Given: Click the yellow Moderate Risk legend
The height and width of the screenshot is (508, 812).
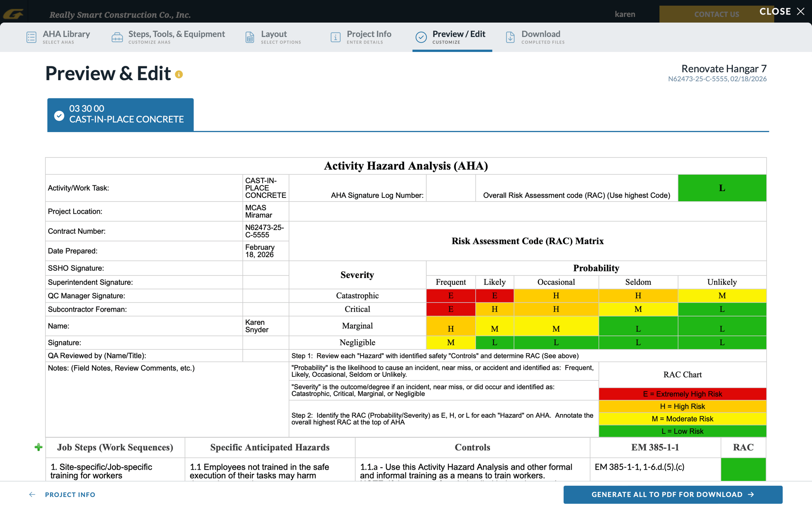Looking at the screenshot, I should tap(682, 419).
